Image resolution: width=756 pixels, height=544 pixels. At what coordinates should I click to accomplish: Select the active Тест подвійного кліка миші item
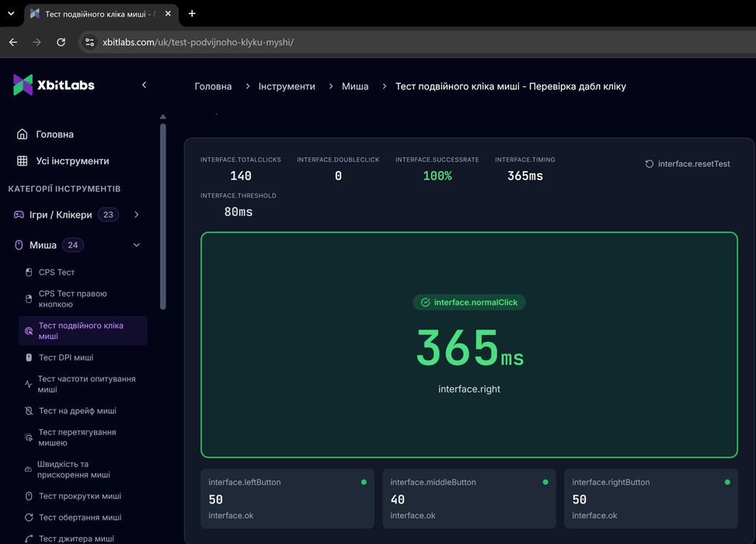pos(83,331)
